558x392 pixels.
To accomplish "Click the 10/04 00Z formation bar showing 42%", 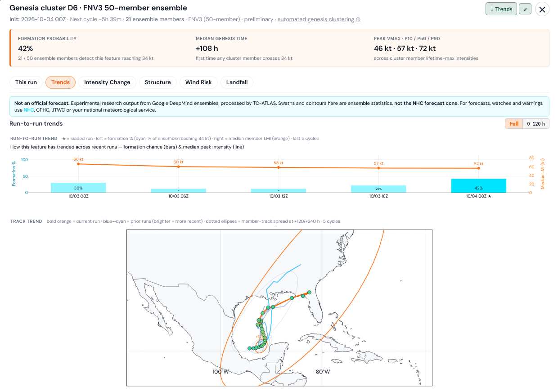I will pos(478,185).
